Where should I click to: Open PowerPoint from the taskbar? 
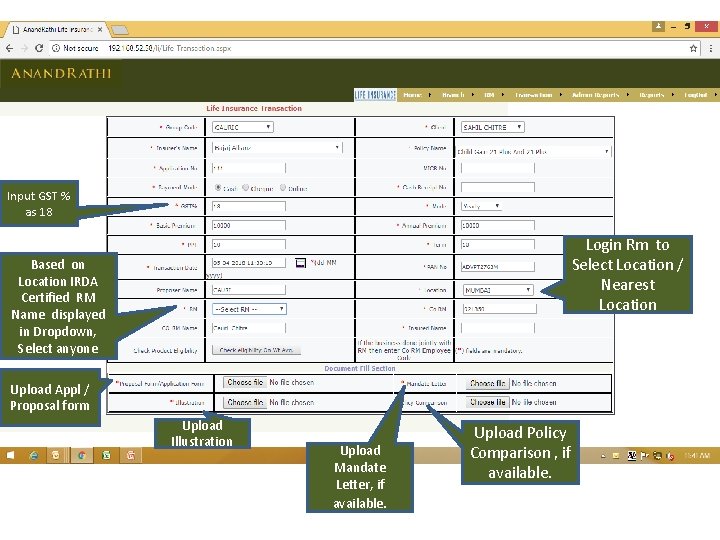[130, 455]
